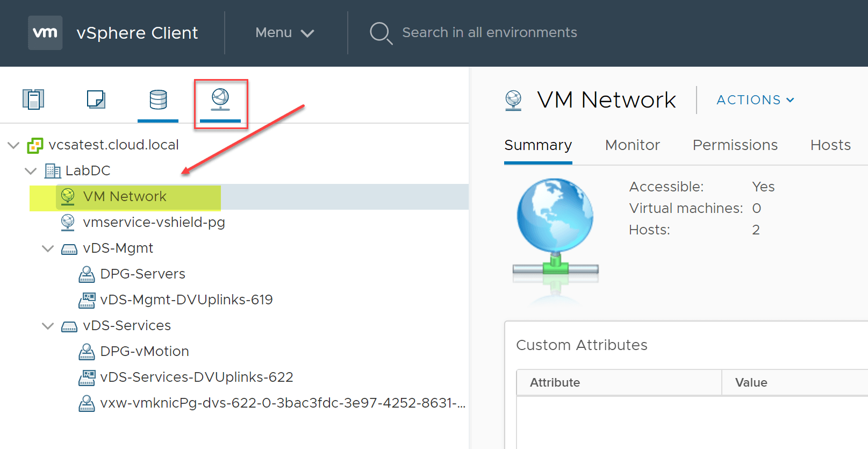
Task: Click the vDS-Mgmt distributed switch icon
Action: [69, 249]
